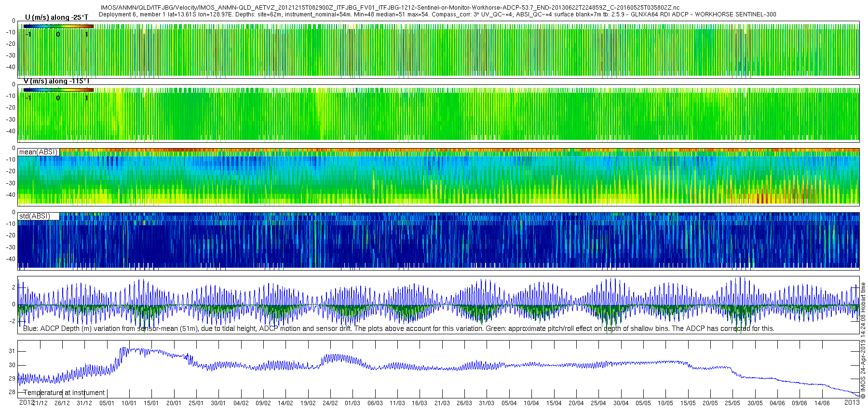This screenshot has width=868, height=410.
Task: Click the '15/01' date tick label
Action: [151, 403]
